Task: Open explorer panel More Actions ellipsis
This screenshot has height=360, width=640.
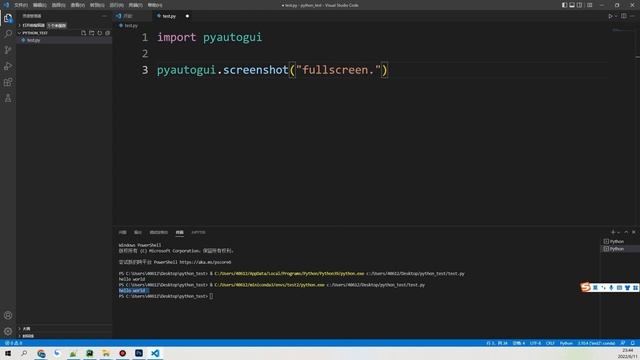Action: 104,16
